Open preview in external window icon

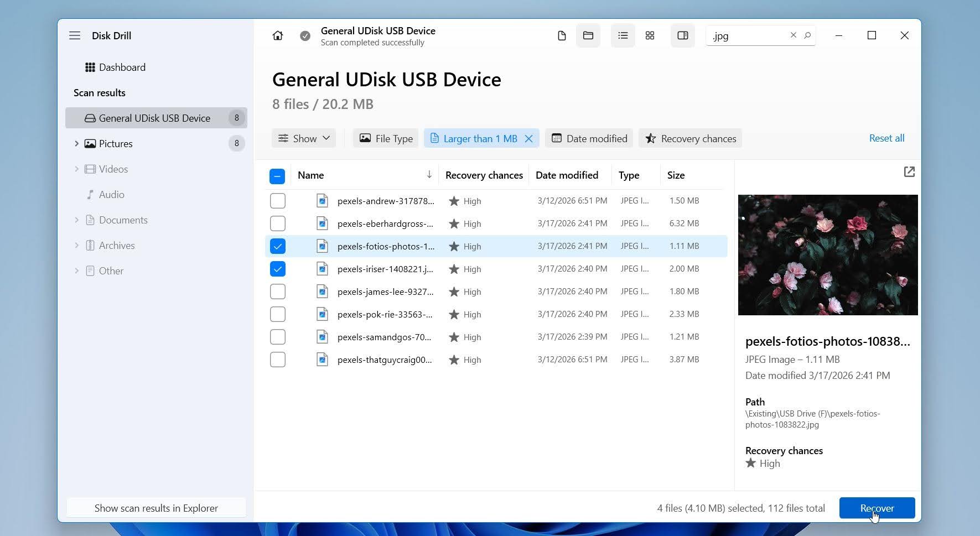(x=909, y=172)
